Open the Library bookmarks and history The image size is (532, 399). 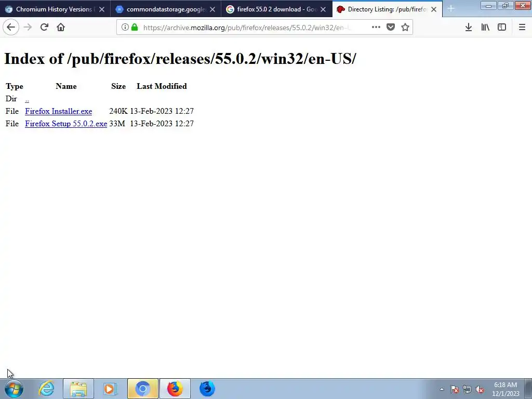tap(485, 27)
